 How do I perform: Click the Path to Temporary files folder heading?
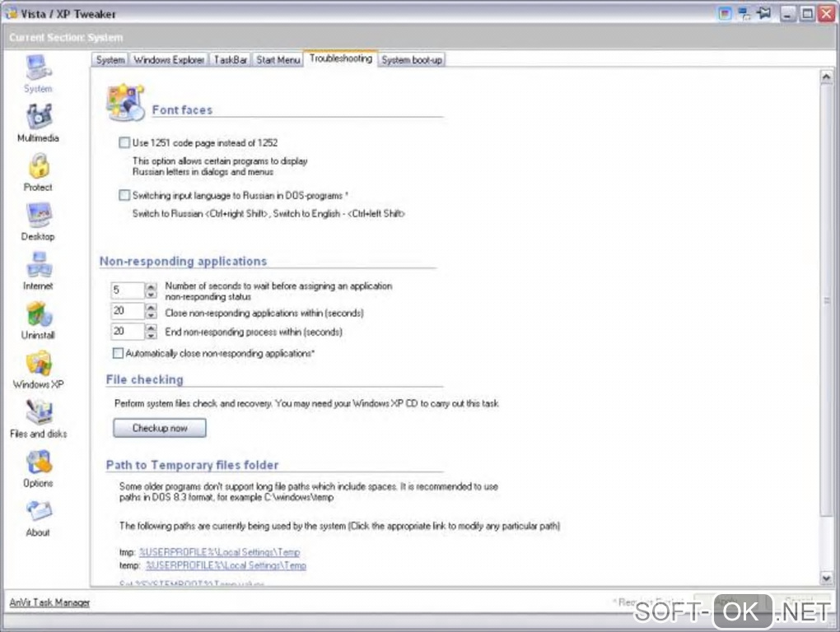(x=193, y=465)
